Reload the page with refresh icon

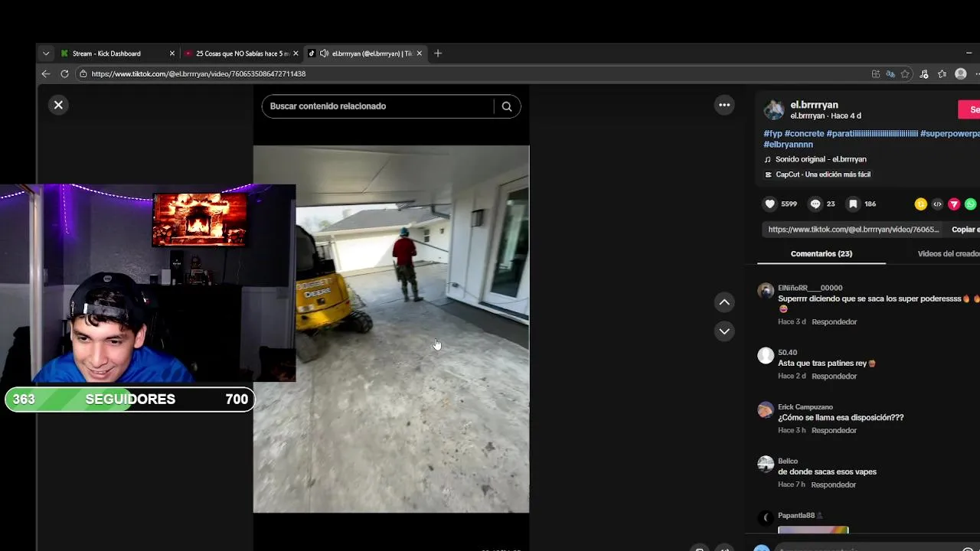click(x=64, y=73)
